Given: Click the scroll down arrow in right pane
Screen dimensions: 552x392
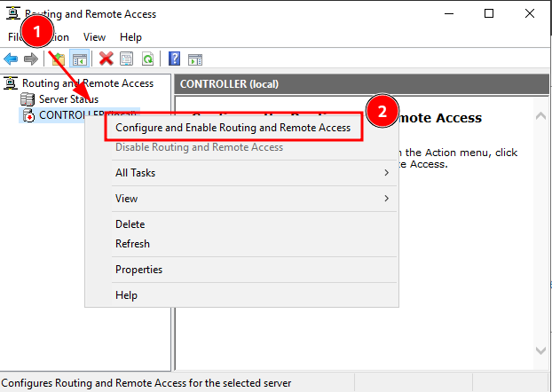Looking at the screenshot, I should point(540,350).
